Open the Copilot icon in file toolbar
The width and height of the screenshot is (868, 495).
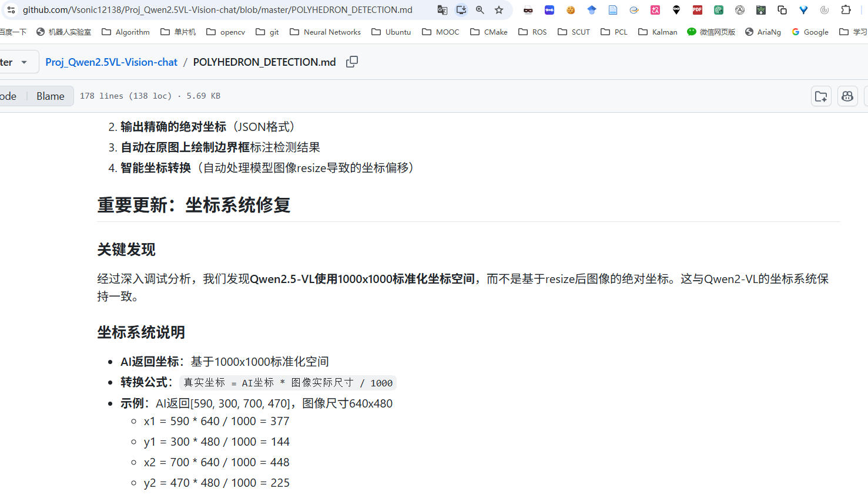(847, 96)
